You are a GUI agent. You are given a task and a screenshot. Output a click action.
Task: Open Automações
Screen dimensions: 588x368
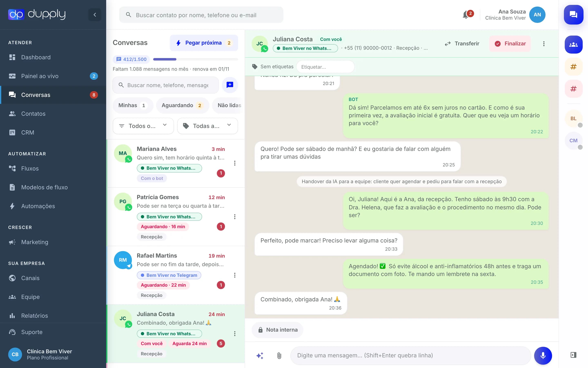pos(53,206)
